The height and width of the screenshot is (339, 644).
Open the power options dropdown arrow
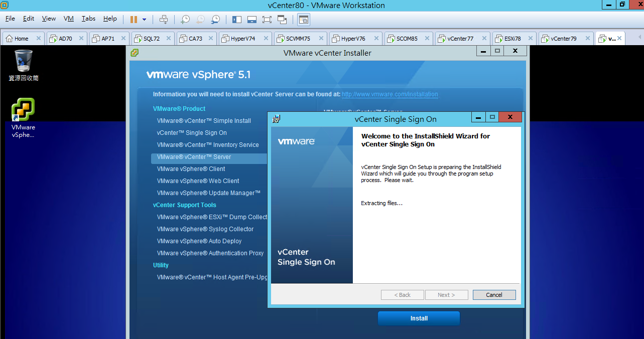pyautogui.click(x=145, y=20)
